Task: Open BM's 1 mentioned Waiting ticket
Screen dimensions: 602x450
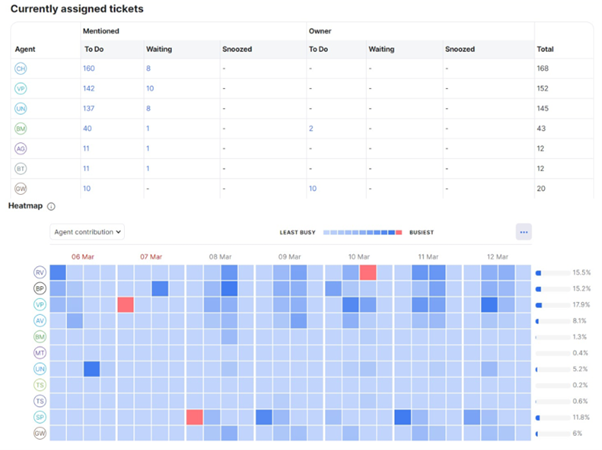Action: tap(148, 128)
